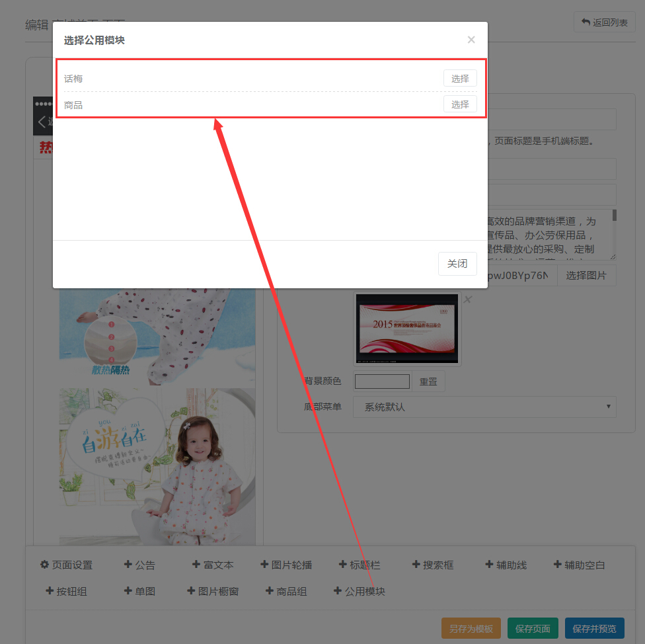
Task: Add a 按钮组 module
Action: pos(66,591)
